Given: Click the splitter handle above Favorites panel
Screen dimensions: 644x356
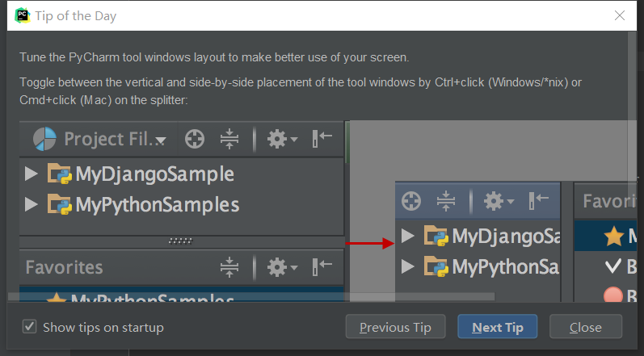Looking at the screenshot, I should point(180,241).
